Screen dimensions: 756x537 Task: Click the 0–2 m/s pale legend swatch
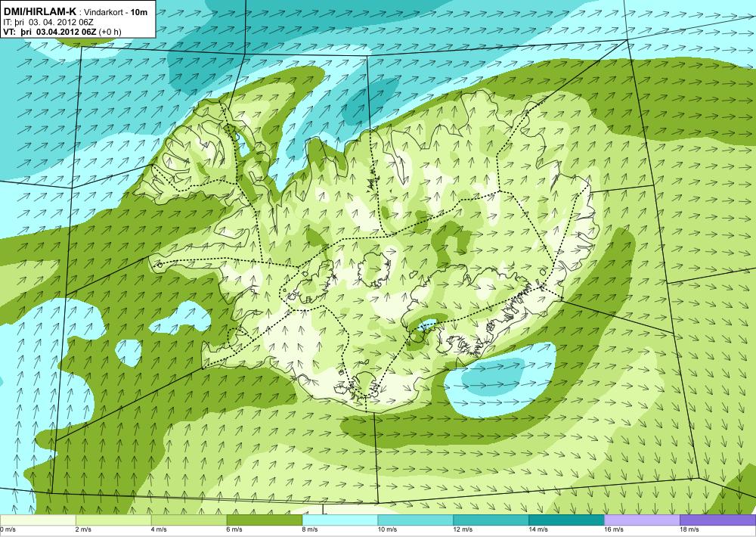(x=38, y=520)
